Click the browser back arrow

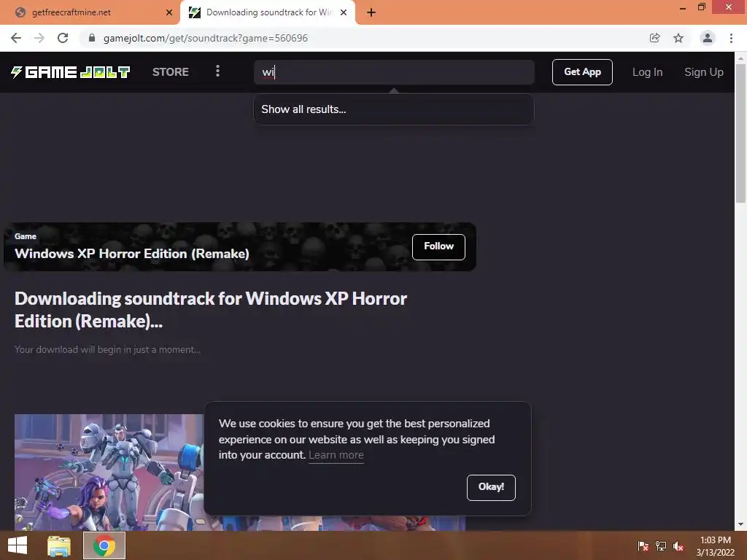16,38
